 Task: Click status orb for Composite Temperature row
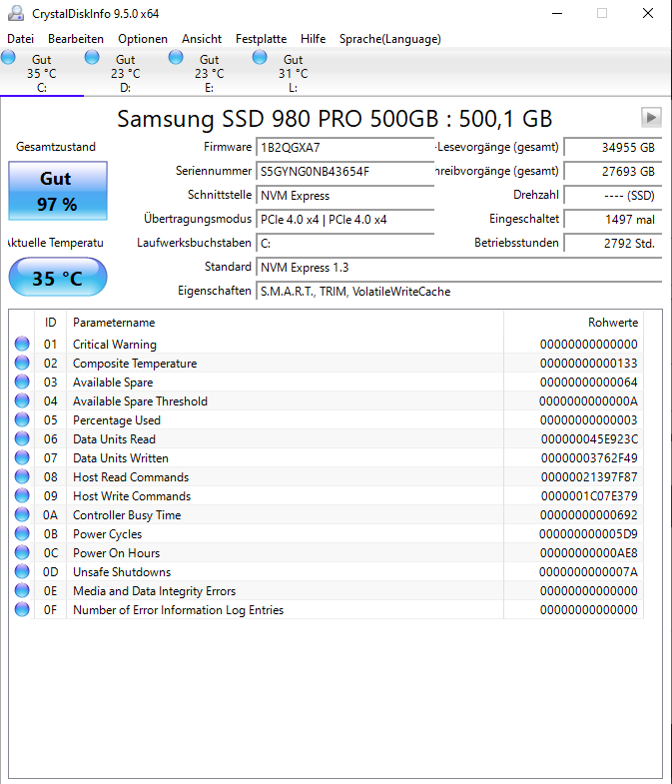(22, 363)
